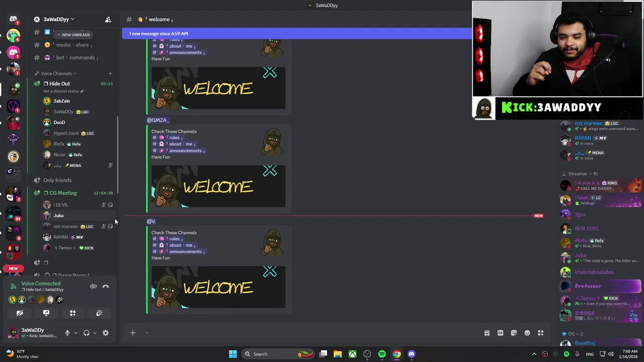The height and width of the screenshot is (362, 644).
Task: Click the new message since 6:59 AM banner
Action: 297,34
